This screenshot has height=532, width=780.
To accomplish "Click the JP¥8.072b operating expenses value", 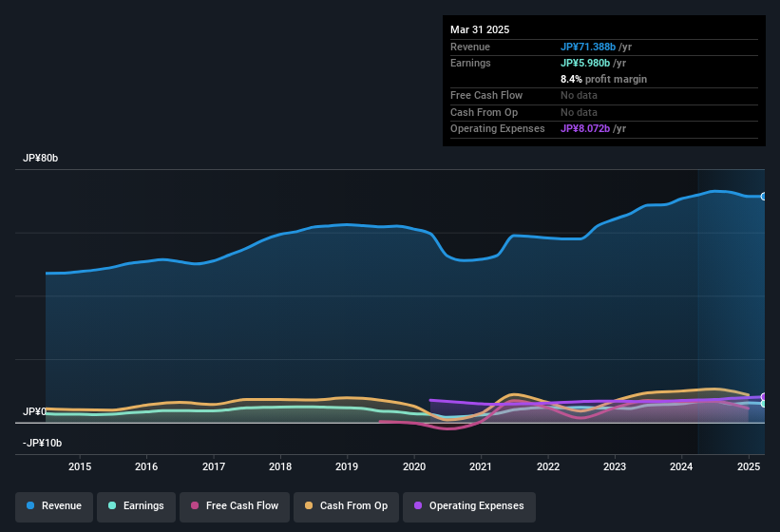I will coord(585,129).
